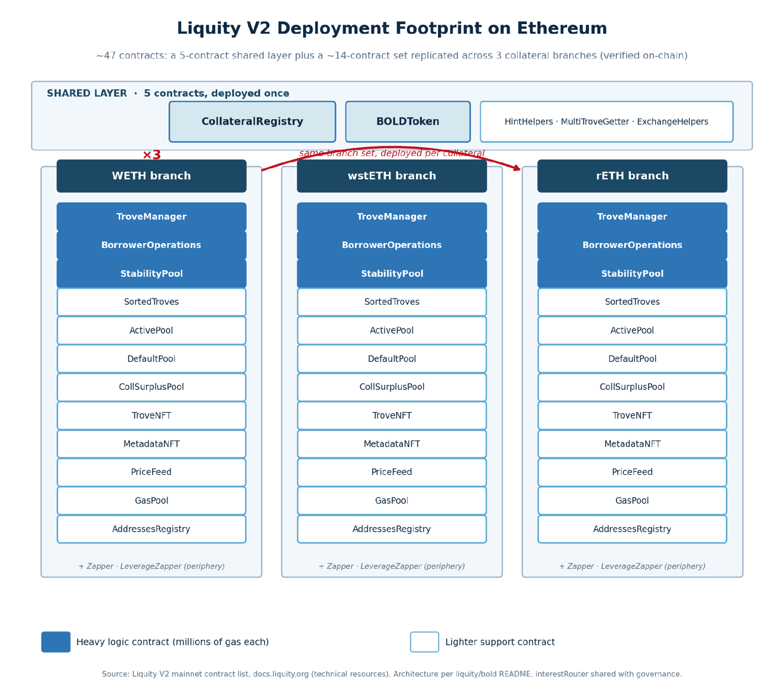This screenshot has width=784, height=685.
Task: Click SortedTroves in the WETH branch
Action: pyautogui.click(x=152, y=302)
